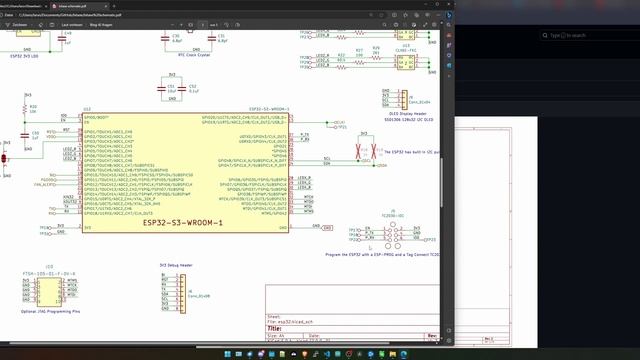This screenshot has width=640, height=360.
Task: Click the ESP32-S3-WROOM-1 chip label
Action: [183, 223]
